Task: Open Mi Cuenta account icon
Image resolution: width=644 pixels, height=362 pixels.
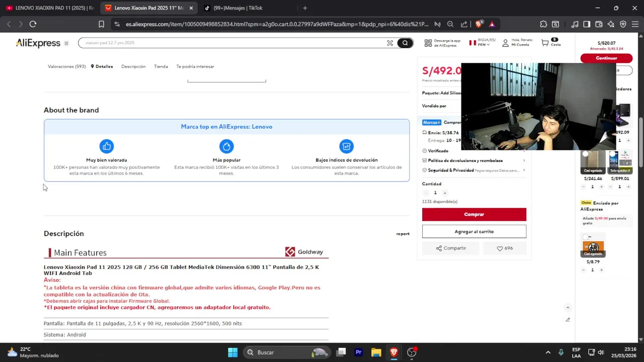Action: 505,43
